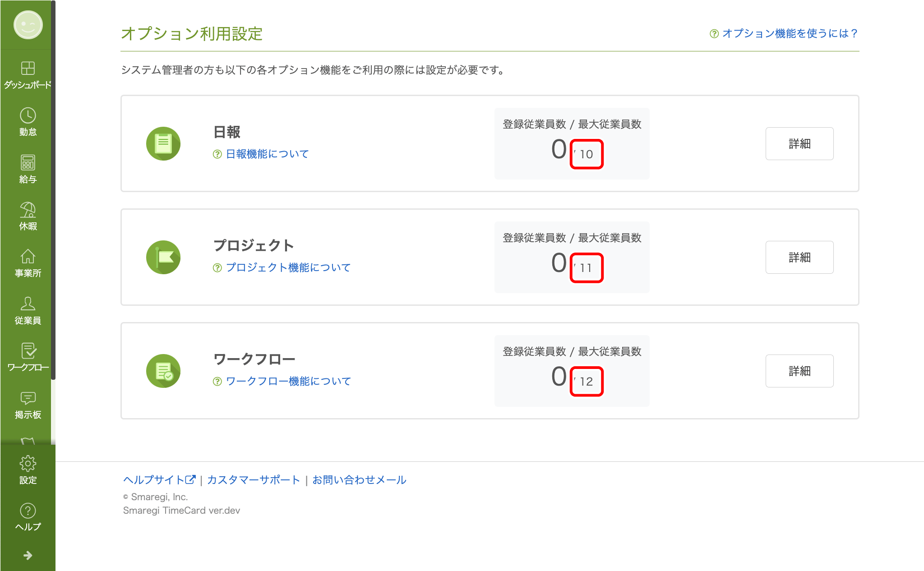
Task: Click the 登録従業員数 / 最大従業員数 label in ワークフロー card
Action: point(572,352)
